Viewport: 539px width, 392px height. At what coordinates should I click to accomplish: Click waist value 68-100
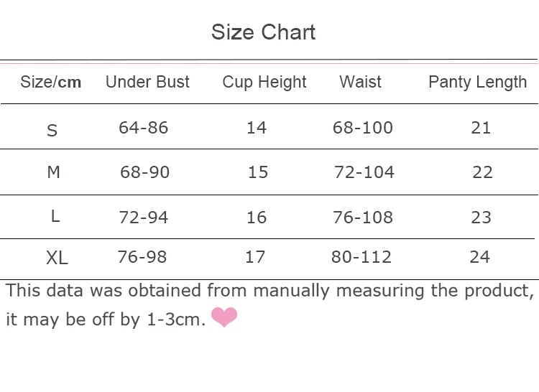(x=363, y=128)
